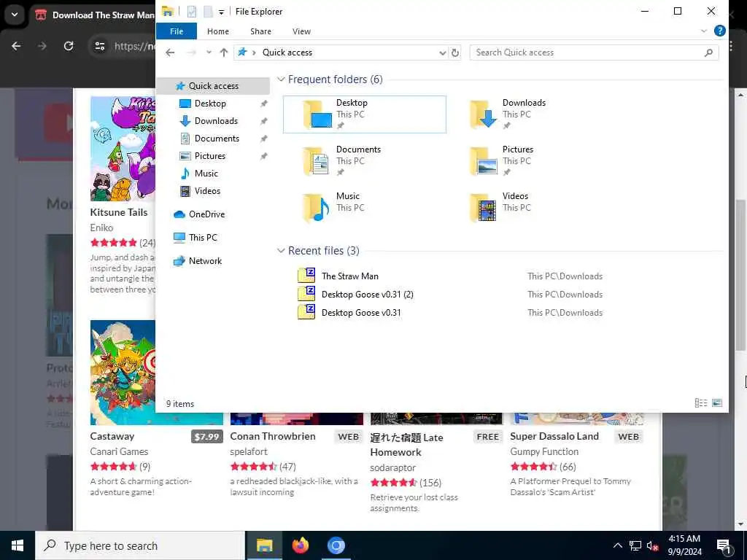
Task: Select Quick access in navigation pane
Action: 213,86
